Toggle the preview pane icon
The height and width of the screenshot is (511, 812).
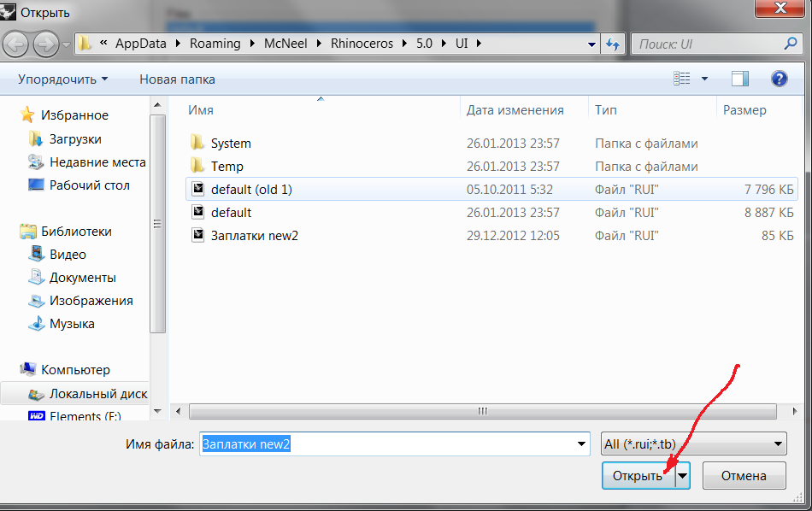pos(740,79)
